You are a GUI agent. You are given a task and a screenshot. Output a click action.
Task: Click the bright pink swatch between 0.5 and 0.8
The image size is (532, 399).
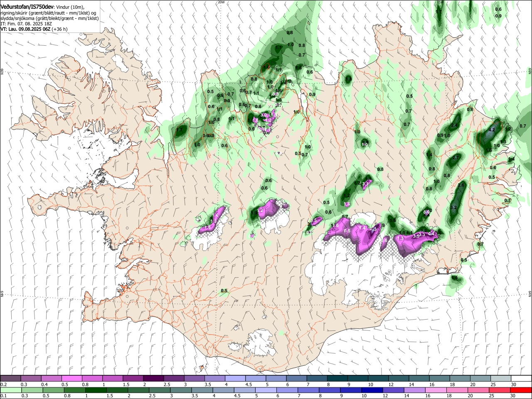tap(72, 378)
